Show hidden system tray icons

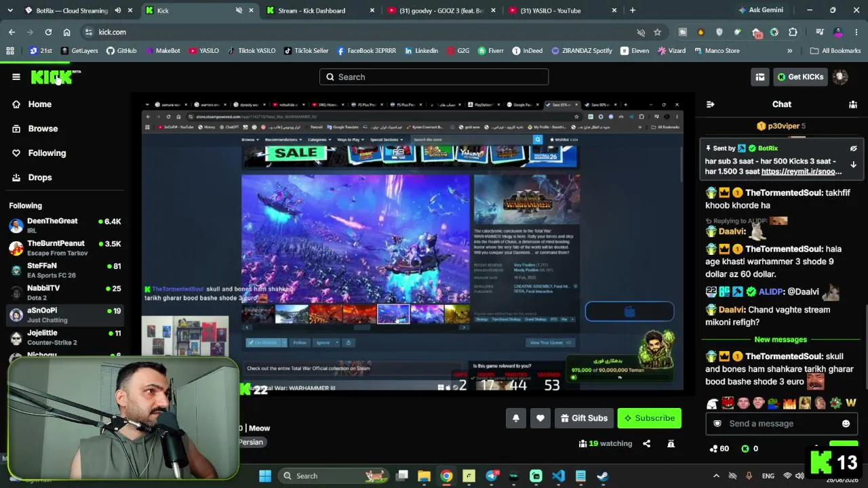716,476
